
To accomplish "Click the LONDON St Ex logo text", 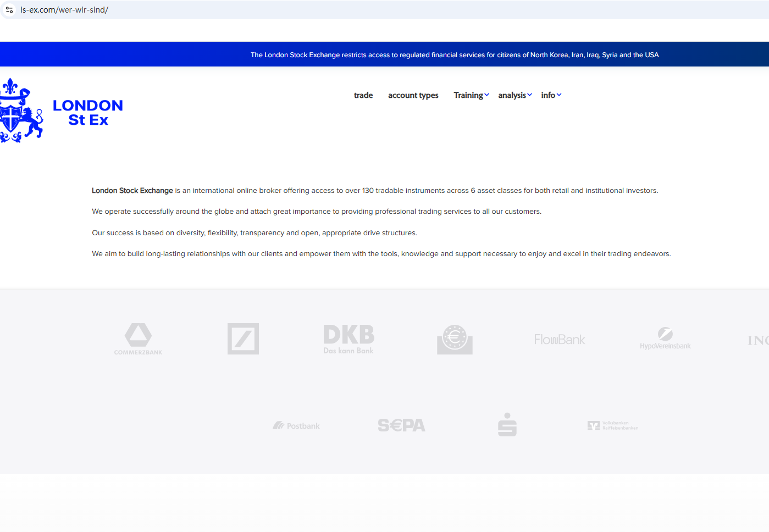I will [x=88, y=113].
